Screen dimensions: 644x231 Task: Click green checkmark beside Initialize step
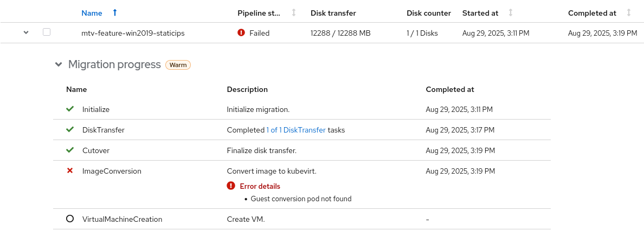[70, 109]
